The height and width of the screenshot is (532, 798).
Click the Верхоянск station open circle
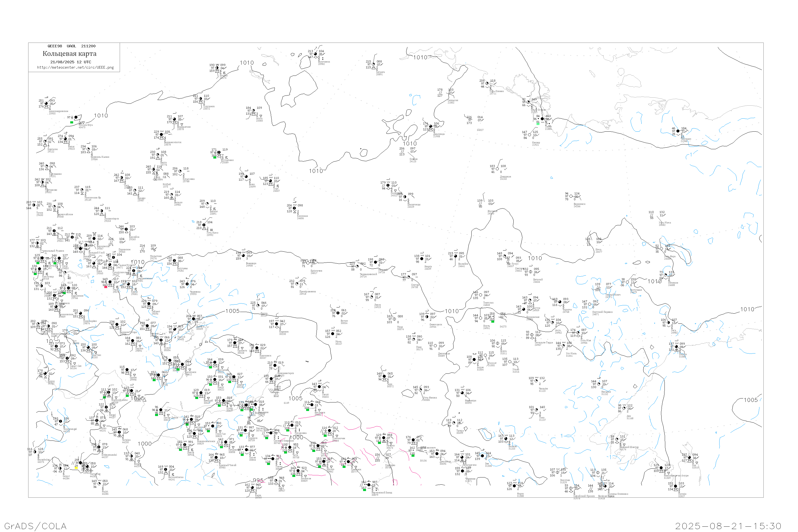click(x=571, y=196)
